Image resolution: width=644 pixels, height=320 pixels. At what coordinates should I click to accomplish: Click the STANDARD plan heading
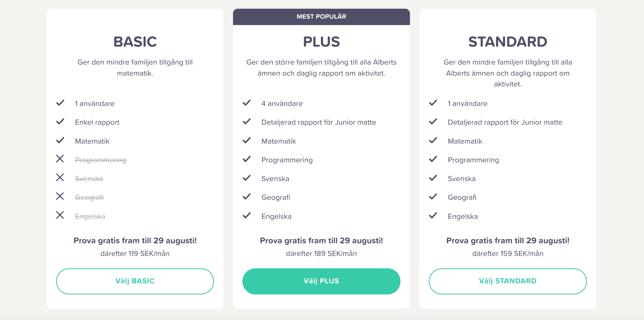[x=508, y=42]
